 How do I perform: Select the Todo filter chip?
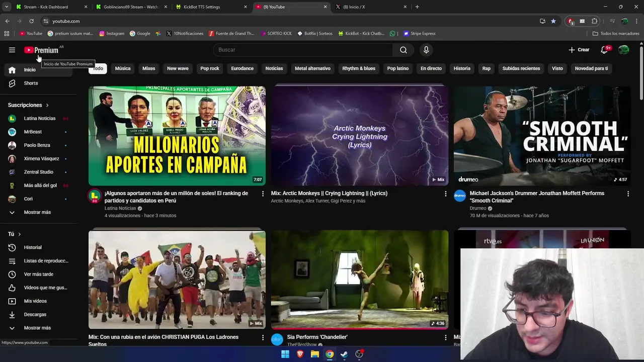(x=98, y=68)
